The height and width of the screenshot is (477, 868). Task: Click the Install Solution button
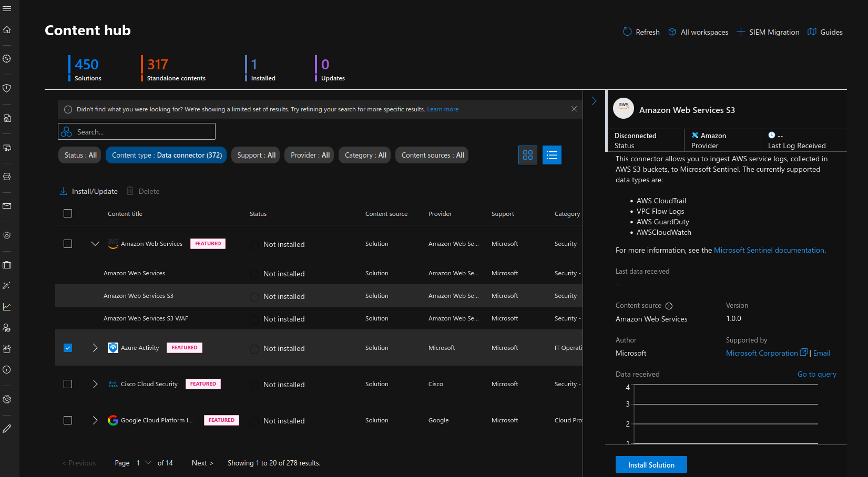pyautogui.click(x=651, y=464)
